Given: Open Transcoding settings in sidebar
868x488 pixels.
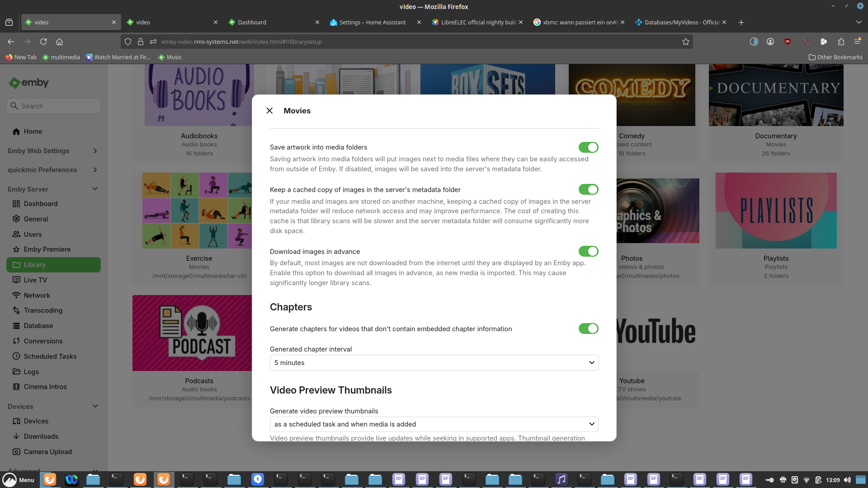Looking at the screenshot, I should (x=43, y=310).
